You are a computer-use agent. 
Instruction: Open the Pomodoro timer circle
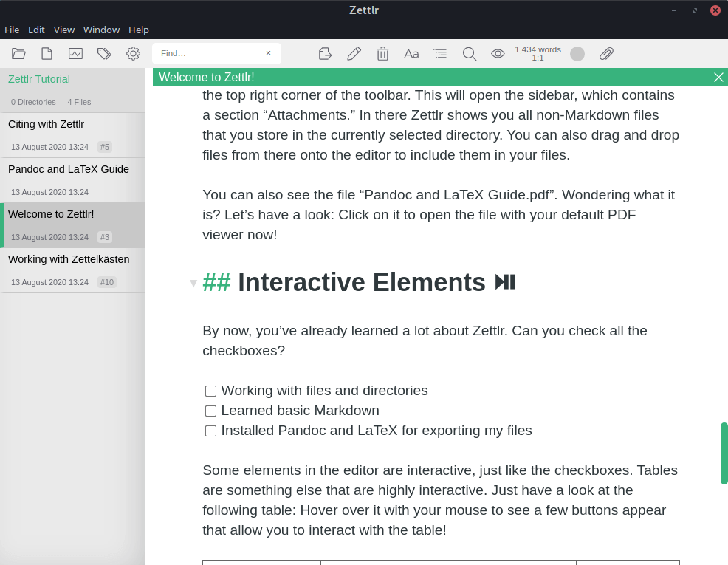coord(577,54)
